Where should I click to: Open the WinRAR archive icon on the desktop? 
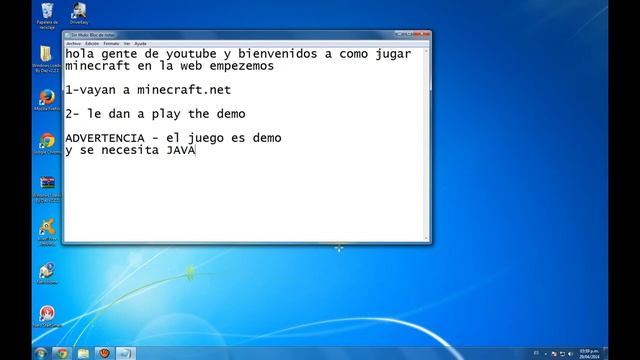pos(47,189)
